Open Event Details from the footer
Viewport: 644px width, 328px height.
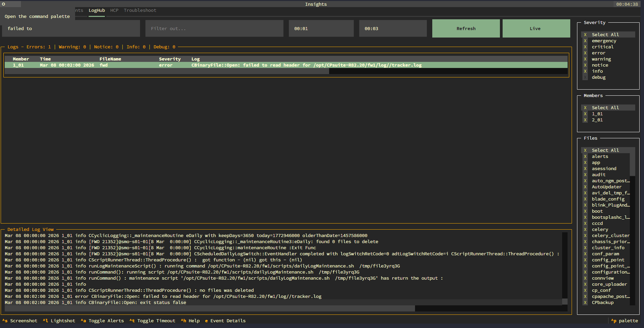point(225,321)
